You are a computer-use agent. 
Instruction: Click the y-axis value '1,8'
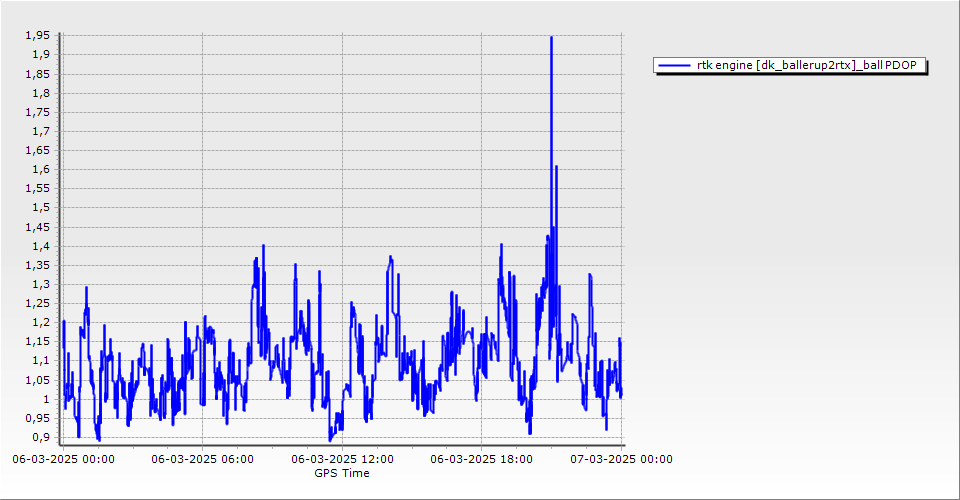[41, 94]
